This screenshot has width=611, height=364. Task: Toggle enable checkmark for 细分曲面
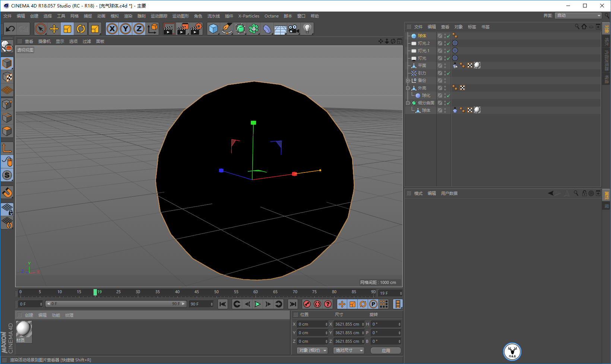(x=449, y=103)
